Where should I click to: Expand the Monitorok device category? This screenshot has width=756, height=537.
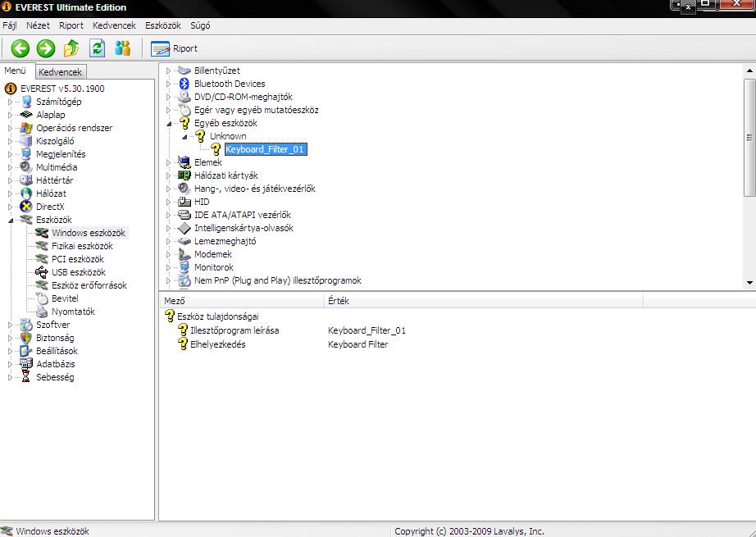click(x=168, y=267)
